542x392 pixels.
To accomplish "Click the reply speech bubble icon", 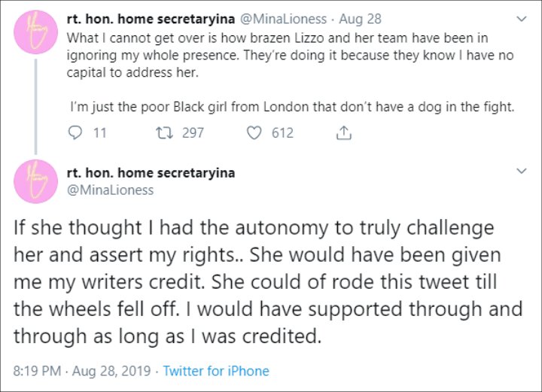I will 75,132.
